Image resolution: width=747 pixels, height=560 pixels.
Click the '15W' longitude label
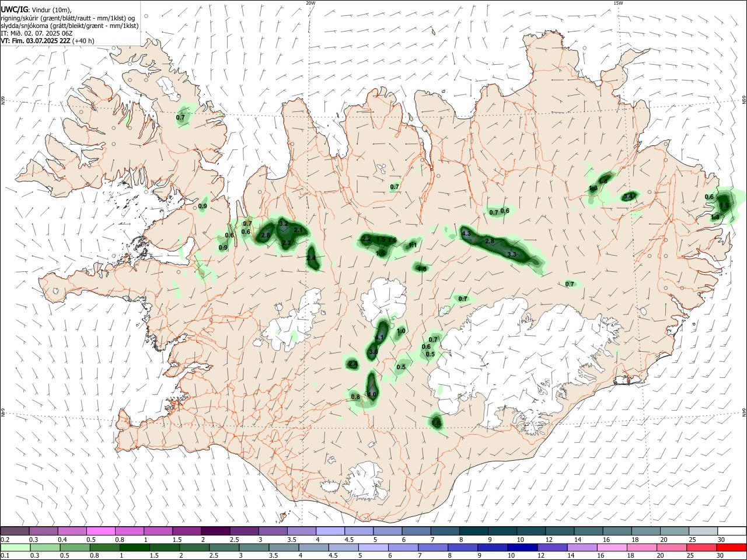click(618, 3)
